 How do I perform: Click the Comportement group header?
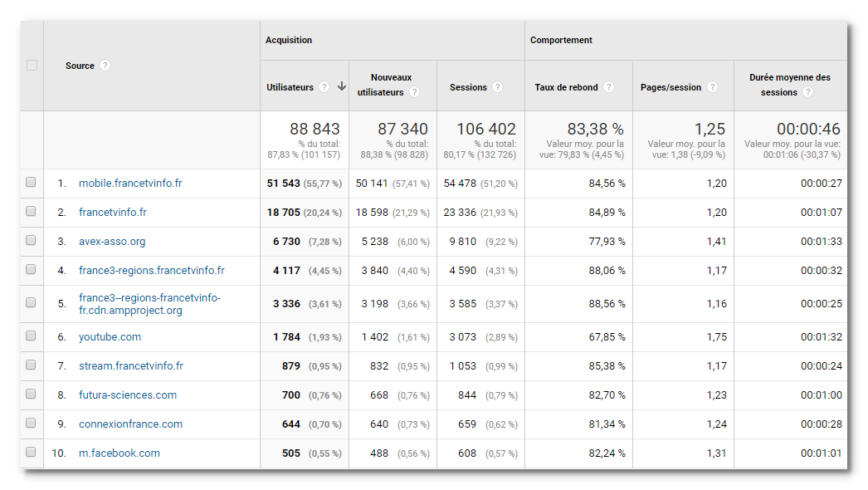[x=561, y=40]
